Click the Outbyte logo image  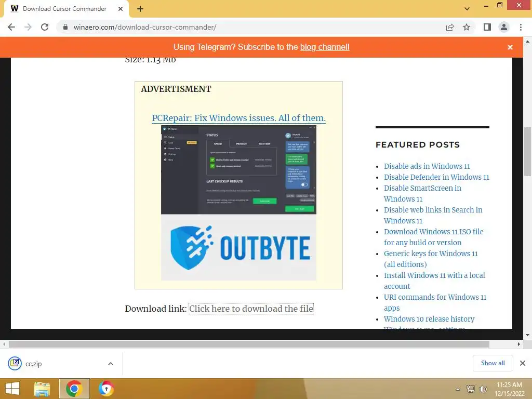[x=238, y=247]
